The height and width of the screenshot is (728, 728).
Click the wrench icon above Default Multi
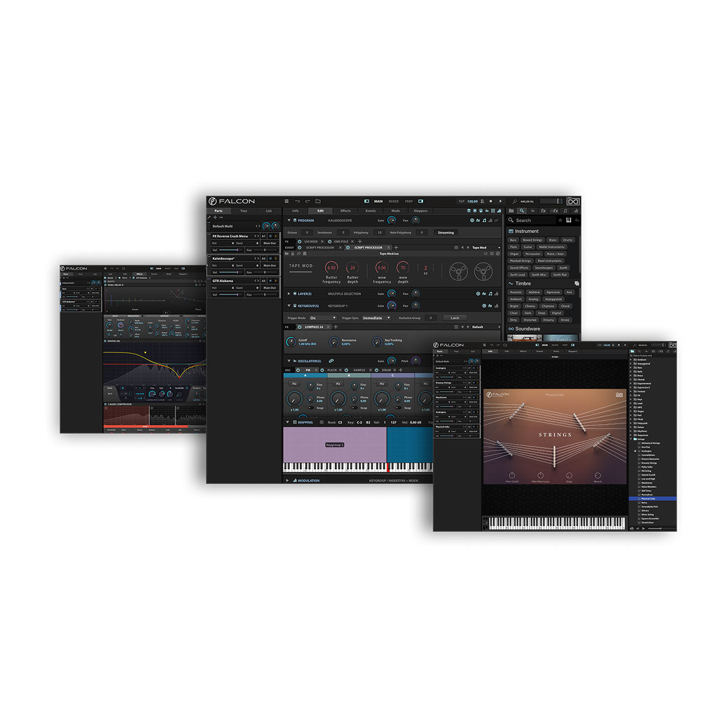209,217
